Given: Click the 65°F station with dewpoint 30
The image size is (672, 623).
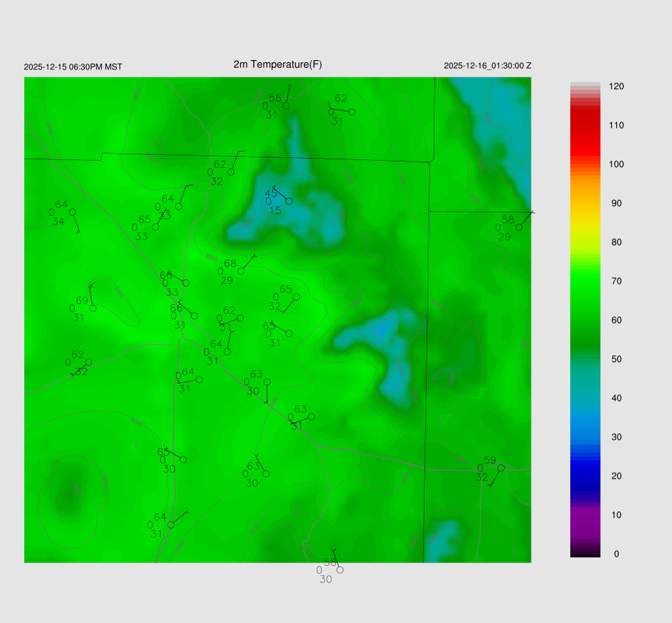Looking at the screenshot, I should click(x=183, y=460).
